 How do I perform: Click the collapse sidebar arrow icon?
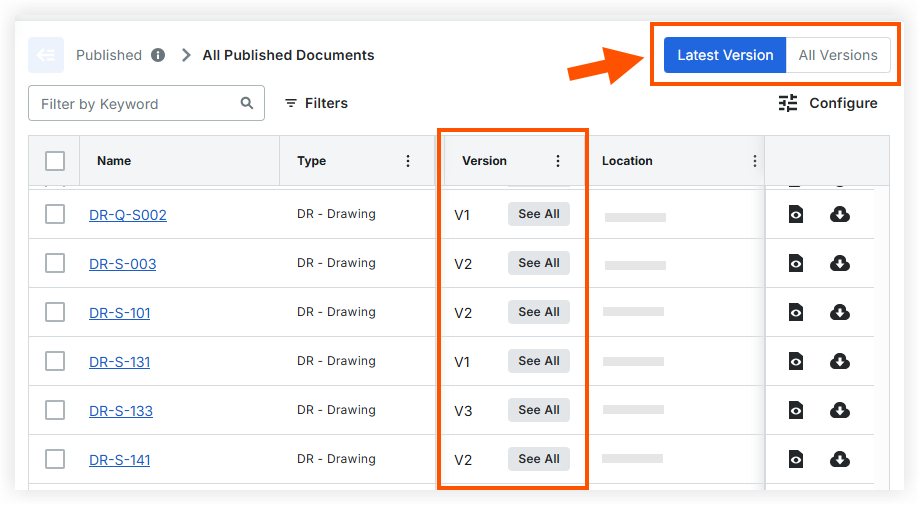(x=46, y=55)
